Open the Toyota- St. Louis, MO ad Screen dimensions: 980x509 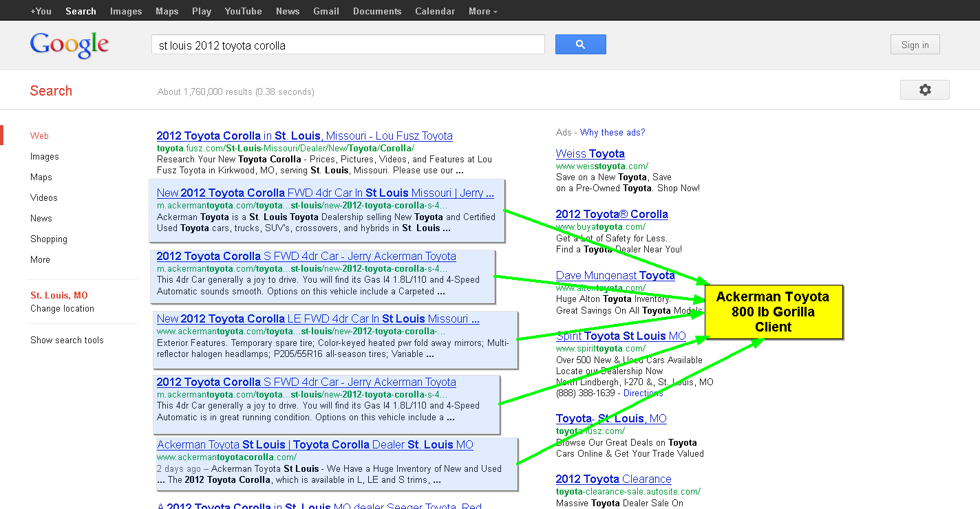(611, 418)
